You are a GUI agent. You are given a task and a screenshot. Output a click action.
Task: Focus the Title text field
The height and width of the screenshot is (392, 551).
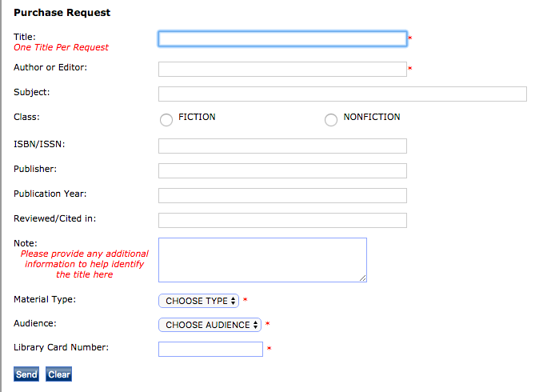[x=282, y=38]
